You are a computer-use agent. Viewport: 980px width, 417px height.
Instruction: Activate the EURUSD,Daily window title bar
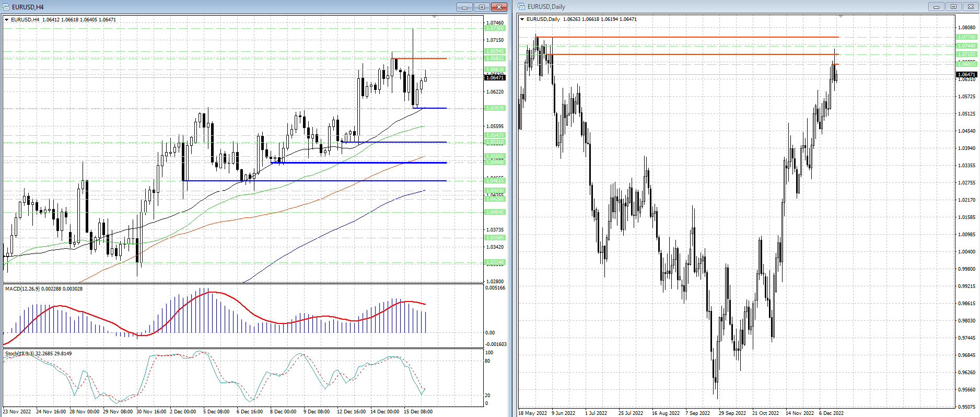click(x=731, y=7)
